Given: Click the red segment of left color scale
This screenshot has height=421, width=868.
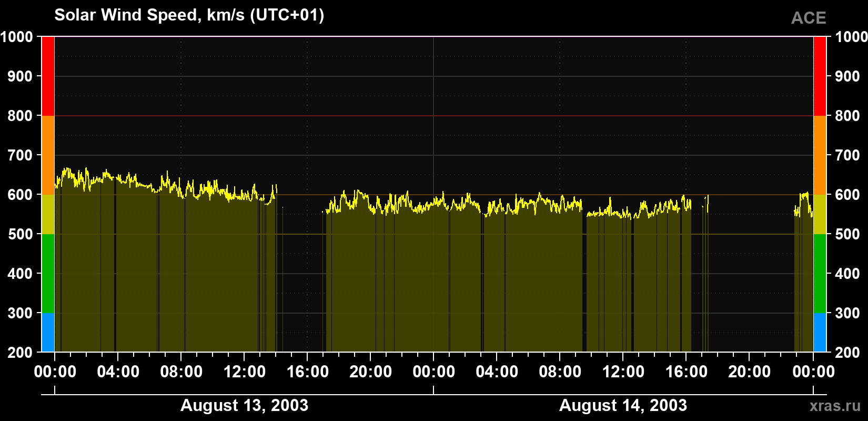Looking at the screenshot, I should pos(48,76).
